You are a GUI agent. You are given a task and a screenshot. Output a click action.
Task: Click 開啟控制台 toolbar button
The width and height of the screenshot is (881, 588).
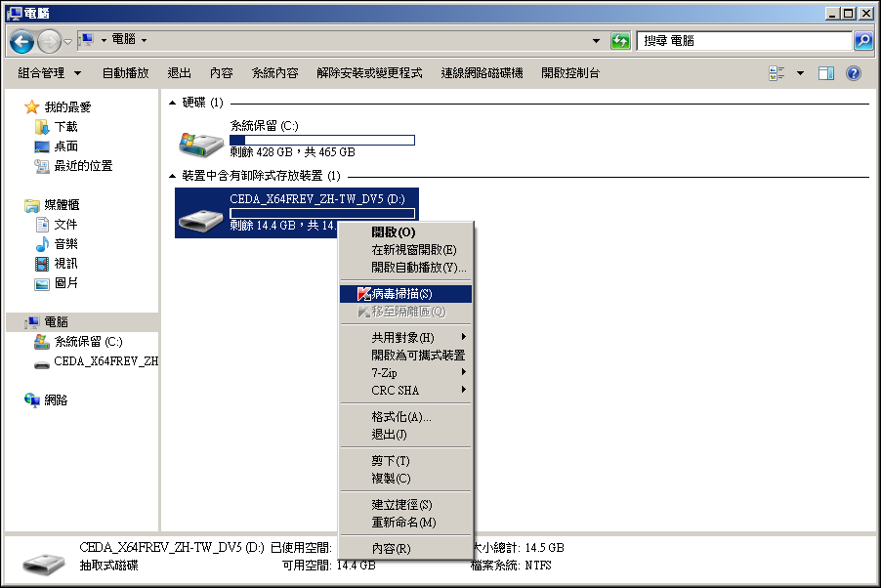(x=570, y=73)
